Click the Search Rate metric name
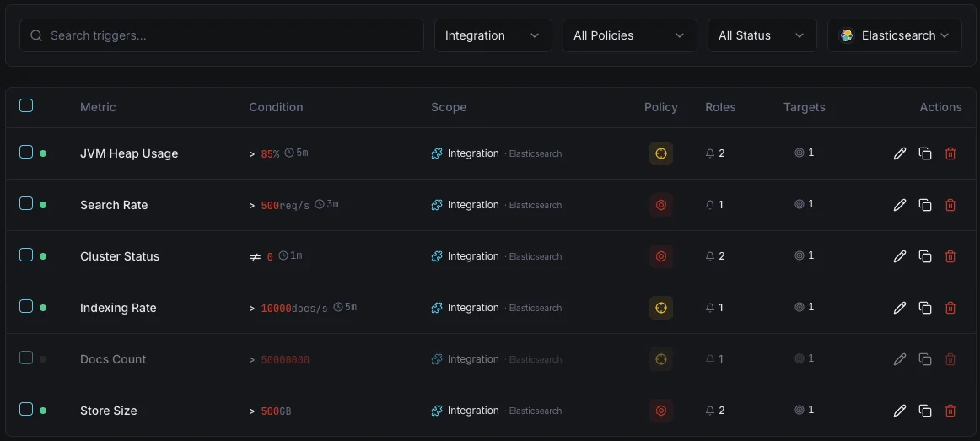980x441 pixels. pyautogui.click(x=114, y=205)
